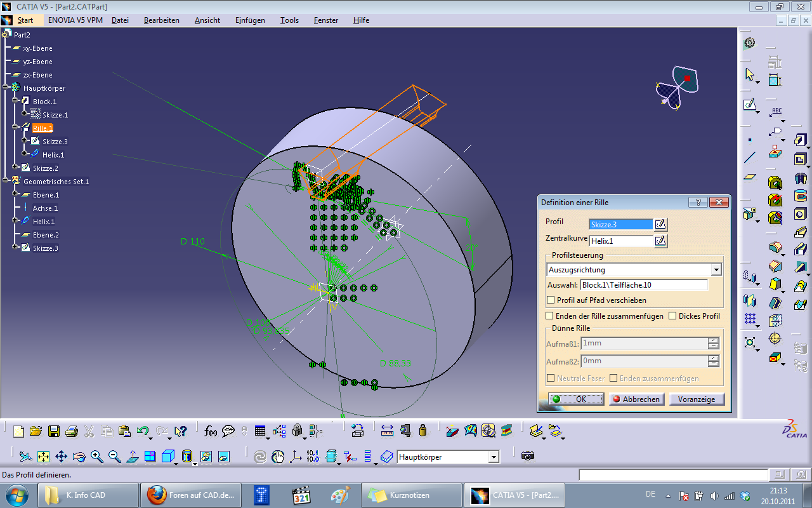This screenshot has width=812, height=508.
Task: Click the Part Design workbench gear icon
Action: tap(750, 43)
